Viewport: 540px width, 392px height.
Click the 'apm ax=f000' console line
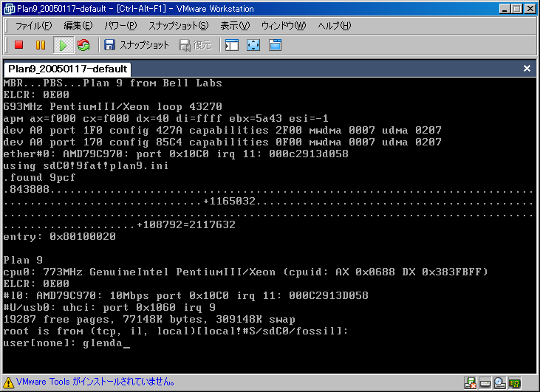coord(165,119)
